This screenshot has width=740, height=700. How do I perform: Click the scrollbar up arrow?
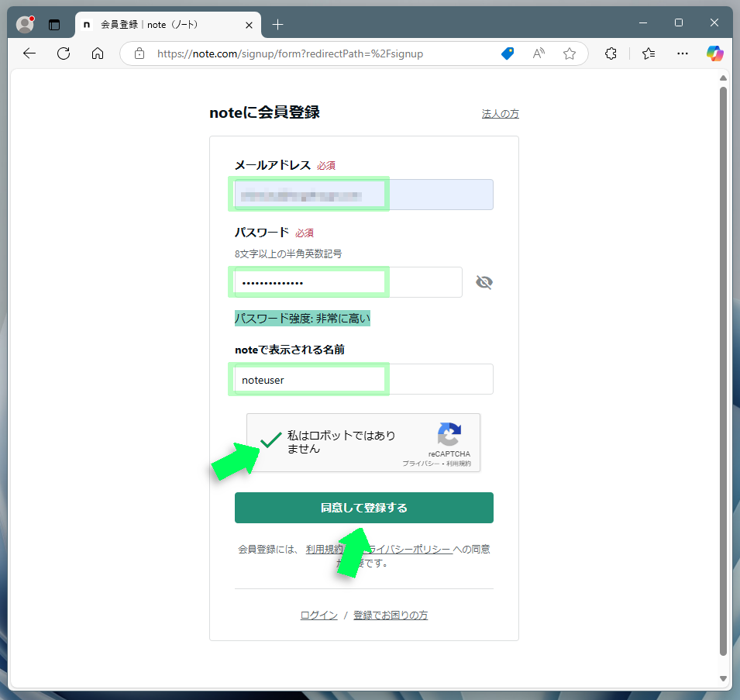tap(723, 78)
